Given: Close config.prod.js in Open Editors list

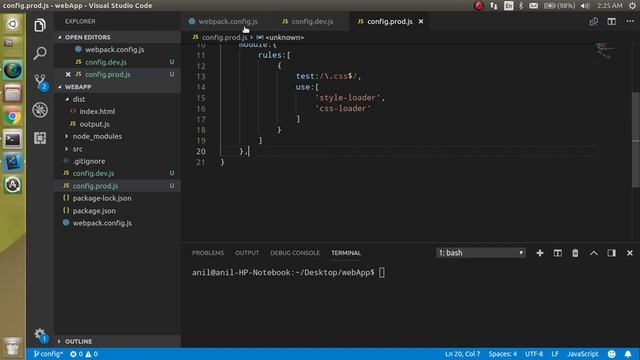Looking at the screenshot, I should [x=68, y=74].
